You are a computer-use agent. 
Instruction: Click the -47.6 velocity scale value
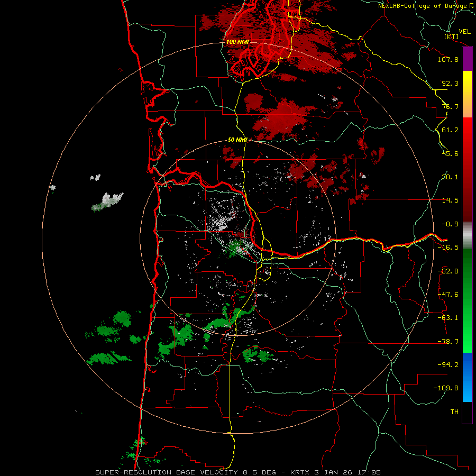[x=448, y=295]
